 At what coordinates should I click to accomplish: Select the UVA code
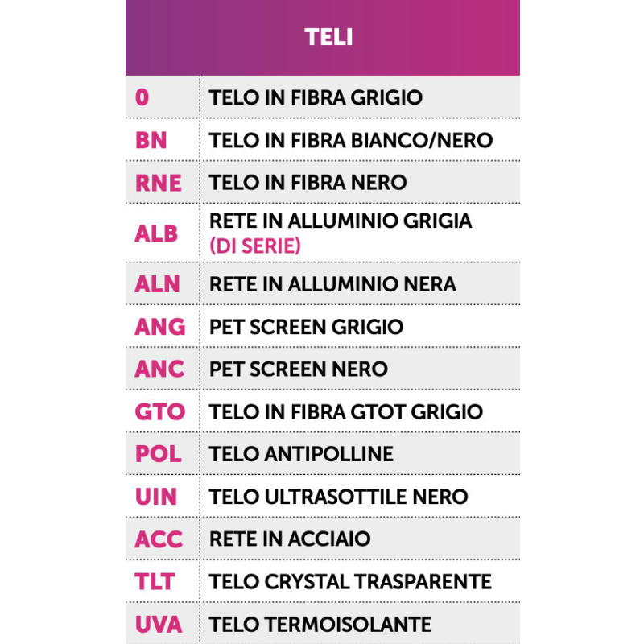(x=159, y=624)
